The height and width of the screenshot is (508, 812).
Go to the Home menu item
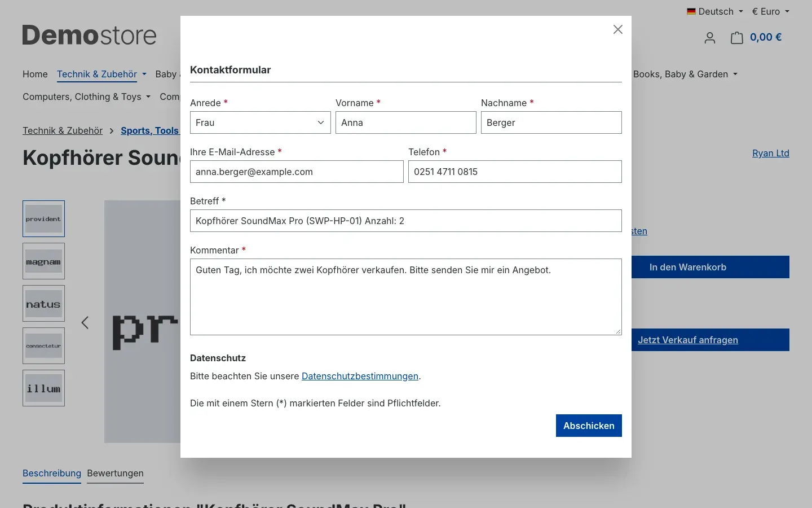[35, 75]
